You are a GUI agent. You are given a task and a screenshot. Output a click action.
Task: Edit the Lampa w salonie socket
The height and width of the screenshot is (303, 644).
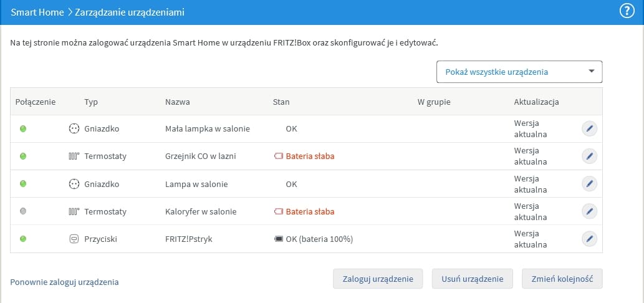click(x=589, y=183)
